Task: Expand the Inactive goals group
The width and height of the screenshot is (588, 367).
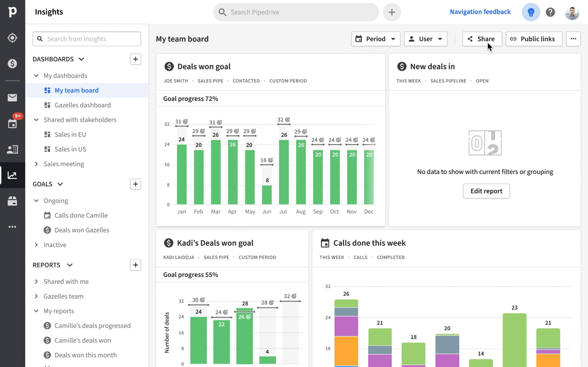Action: coord(36,245)
